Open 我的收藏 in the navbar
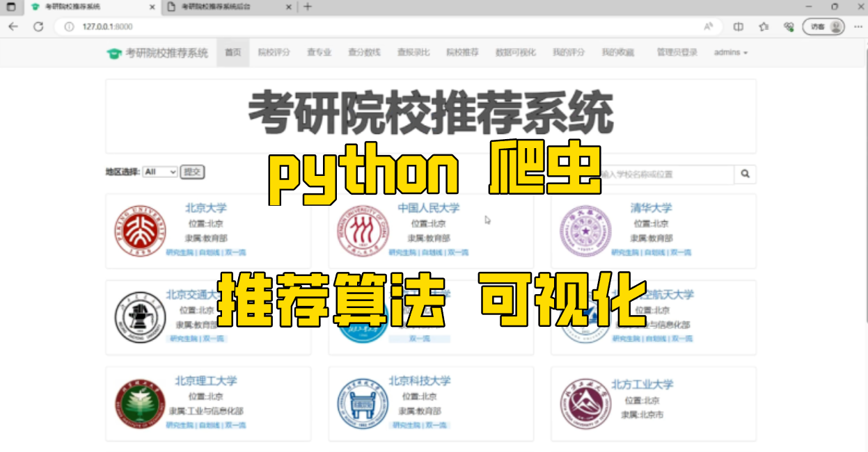Image resolution: width=868 pixels, height=452 pixels. click(x=618, y=53)
